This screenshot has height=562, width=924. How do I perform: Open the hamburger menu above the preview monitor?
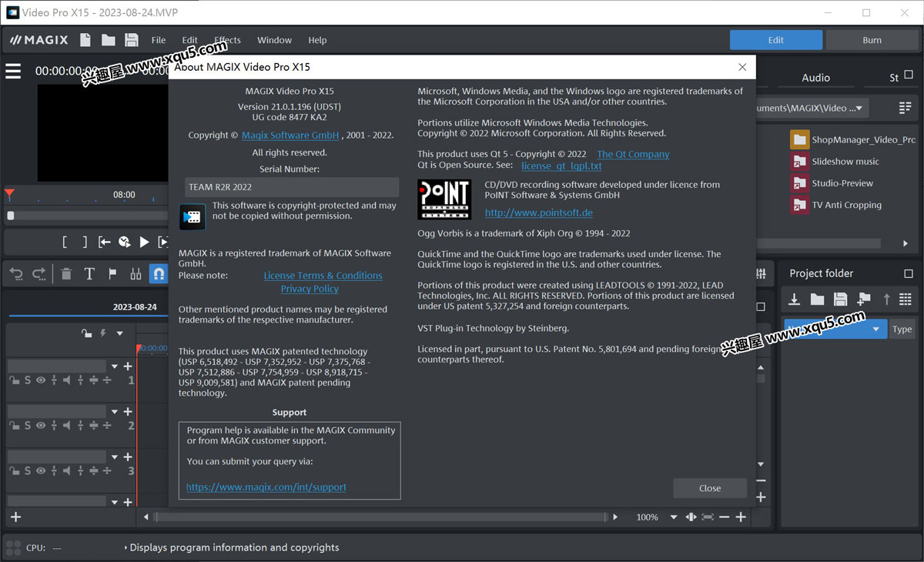pyautogui.click(x=13, y=71)
